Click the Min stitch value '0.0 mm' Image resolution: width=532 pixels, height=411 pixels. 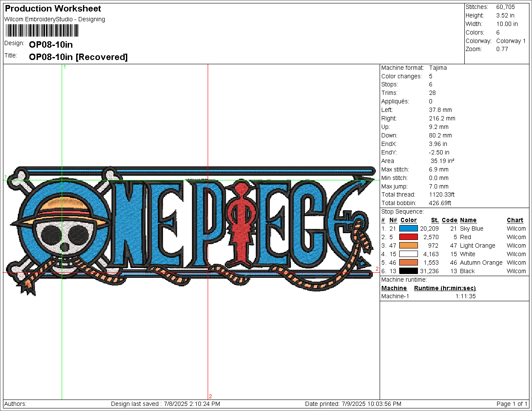(439, 178)
